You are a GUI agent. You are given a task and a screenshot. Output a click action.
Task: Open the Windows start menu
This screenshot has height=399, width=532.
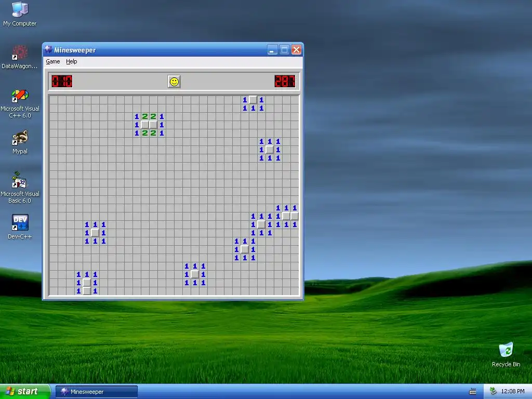coord(25,392)
